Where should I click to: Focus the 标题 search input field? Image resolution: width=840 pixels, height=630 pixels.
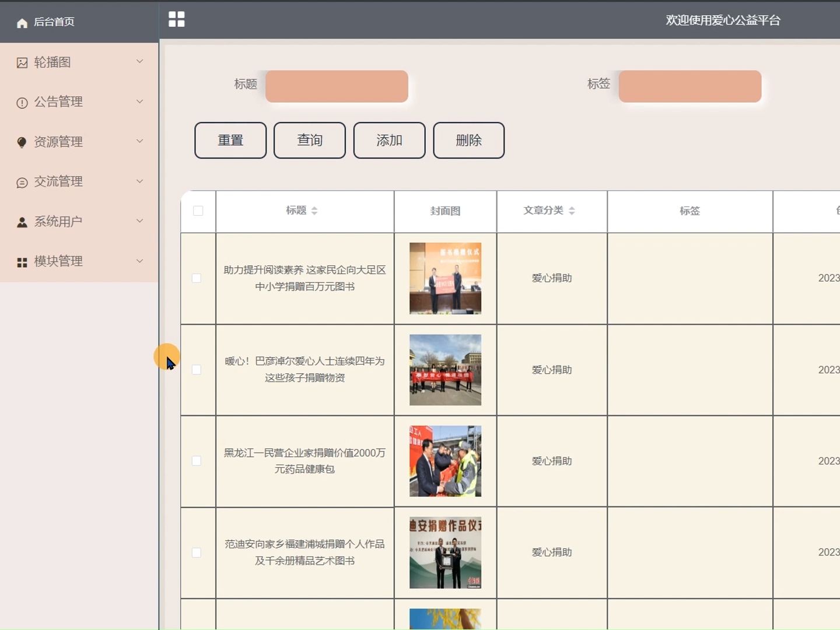point(337,86)
